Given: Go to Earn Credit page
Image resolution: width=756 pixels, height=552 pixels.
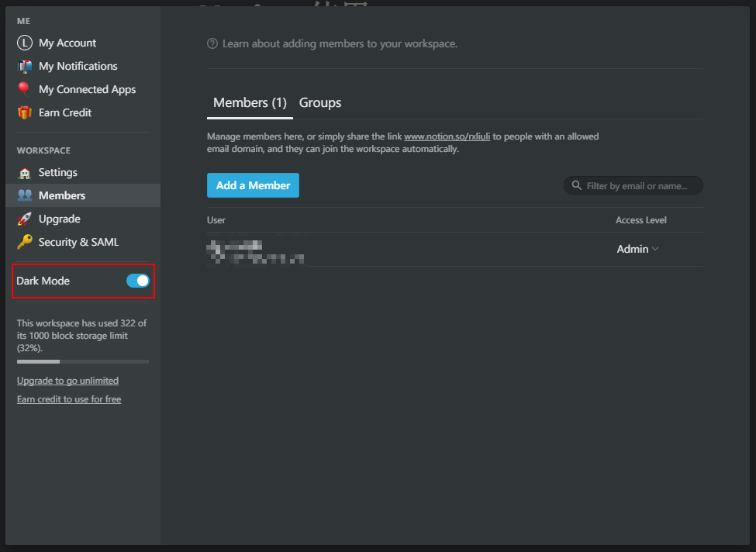Looking at the screenshot, I should [x=83, y=112].
